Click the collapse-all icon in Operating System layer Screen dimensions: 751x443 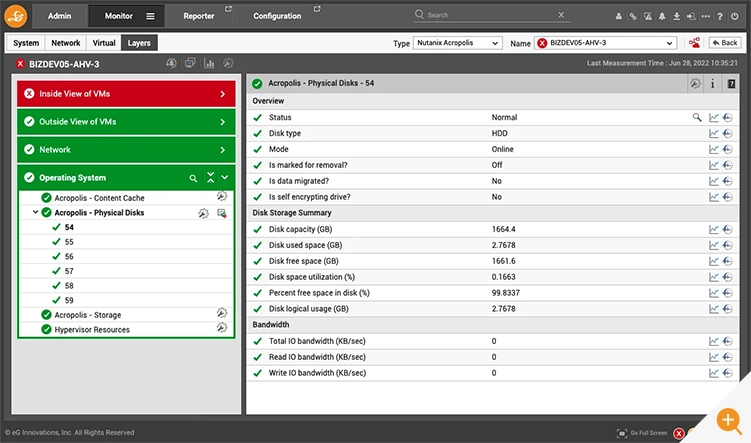pyautogui.click(x=210, y=177)
